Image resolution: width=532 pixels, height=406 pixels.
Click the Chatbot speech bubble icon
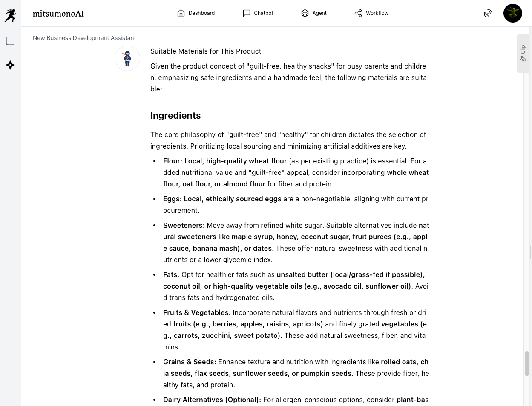pos(246,13)
